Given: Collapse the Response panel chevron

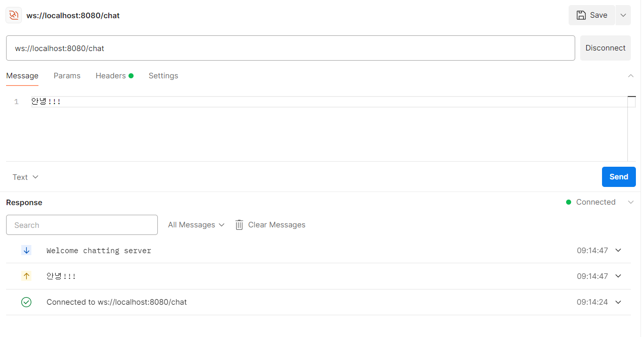Looking at the screenshot, I should click(x=630, y=202).
